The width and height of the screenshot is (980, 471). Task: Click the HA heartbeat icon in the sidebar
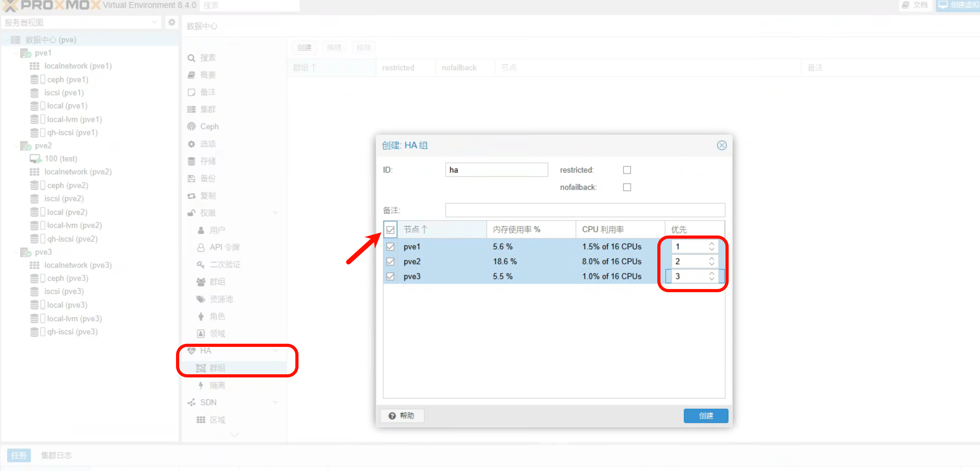point(191,350)
